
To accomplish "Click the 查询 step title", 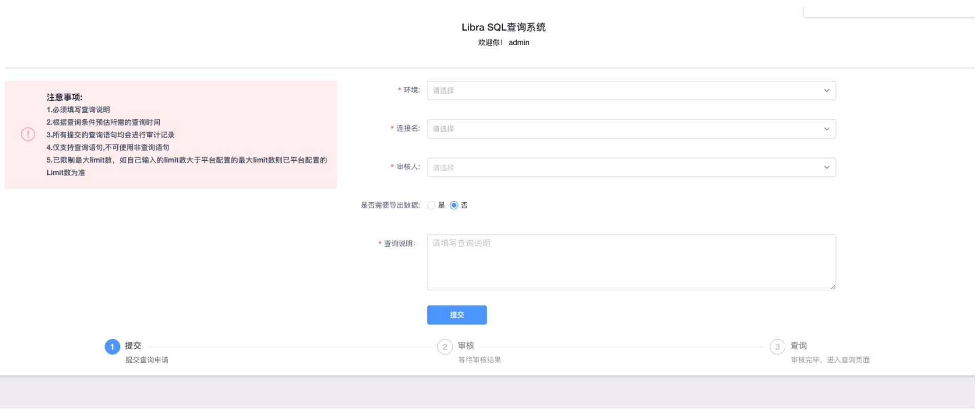I will click(798, 346).
